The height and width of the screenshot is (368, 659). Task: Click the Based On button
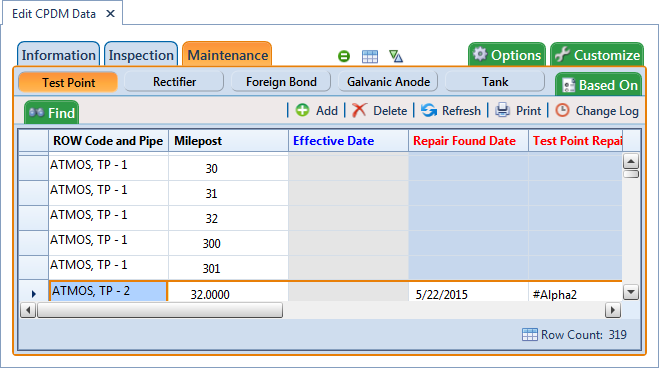(x=599, y=84)
